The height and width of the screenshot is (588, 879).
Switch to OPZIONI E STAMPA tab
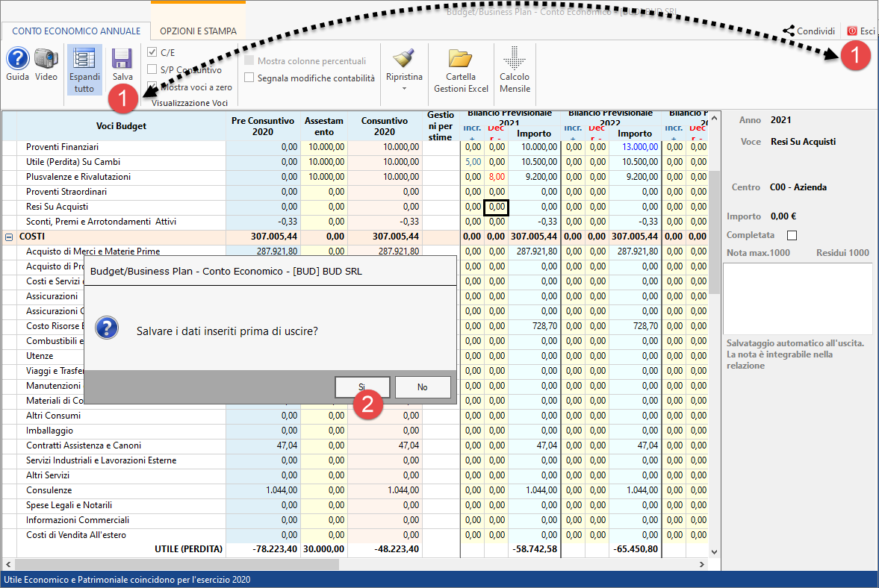(x=198, y=31)
